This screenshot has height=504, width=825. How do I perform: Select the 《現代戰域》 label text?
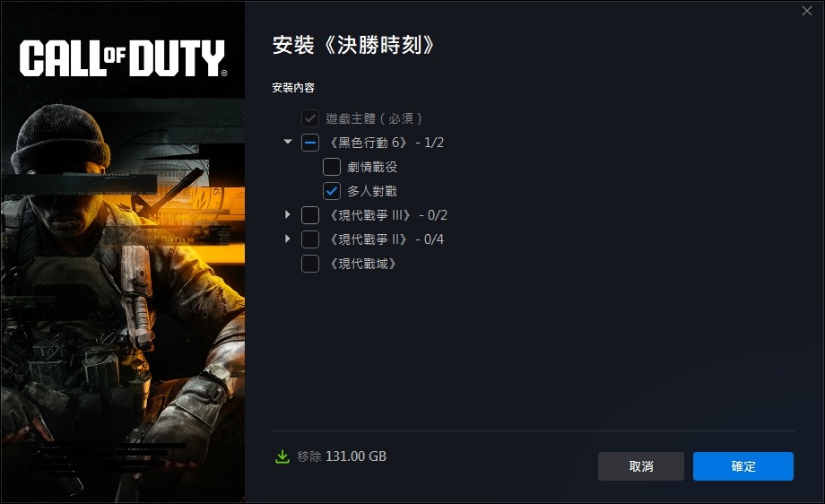tap(362, 264)
